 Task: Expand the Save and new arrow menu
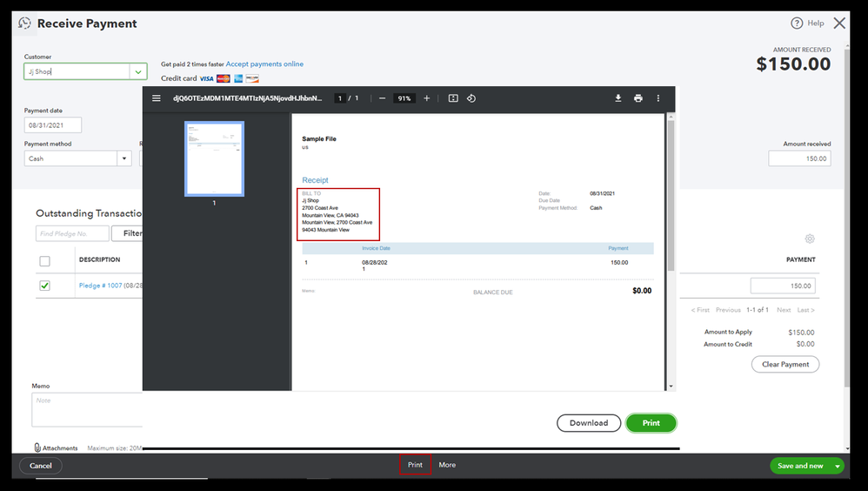837,466
